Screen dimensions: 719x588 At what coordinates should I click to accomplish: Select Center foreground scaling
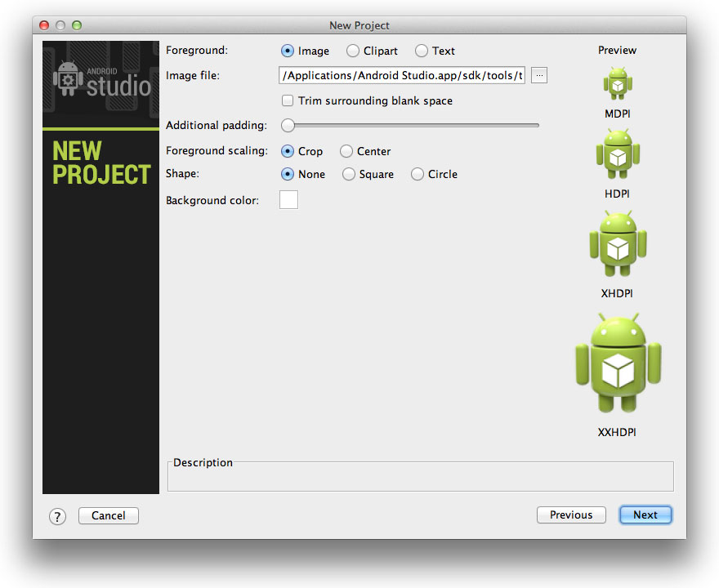[346, 151]
